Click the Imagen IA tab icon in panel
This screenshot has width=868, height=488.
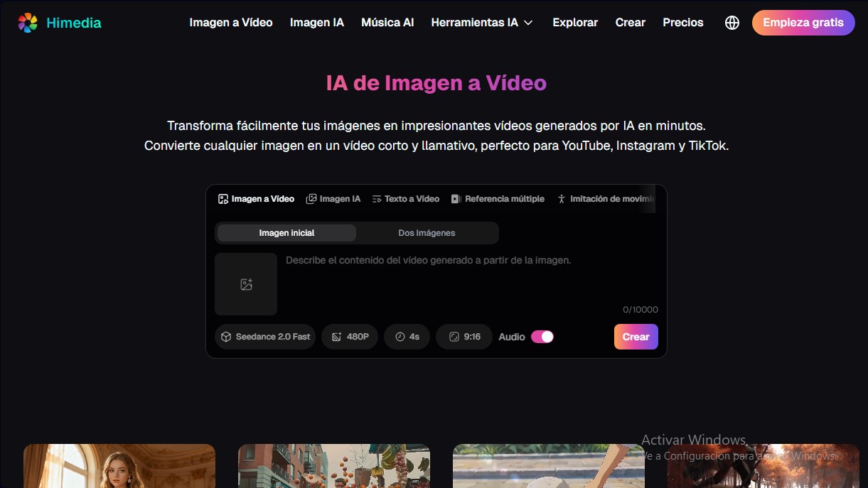[x=311, y=199]
